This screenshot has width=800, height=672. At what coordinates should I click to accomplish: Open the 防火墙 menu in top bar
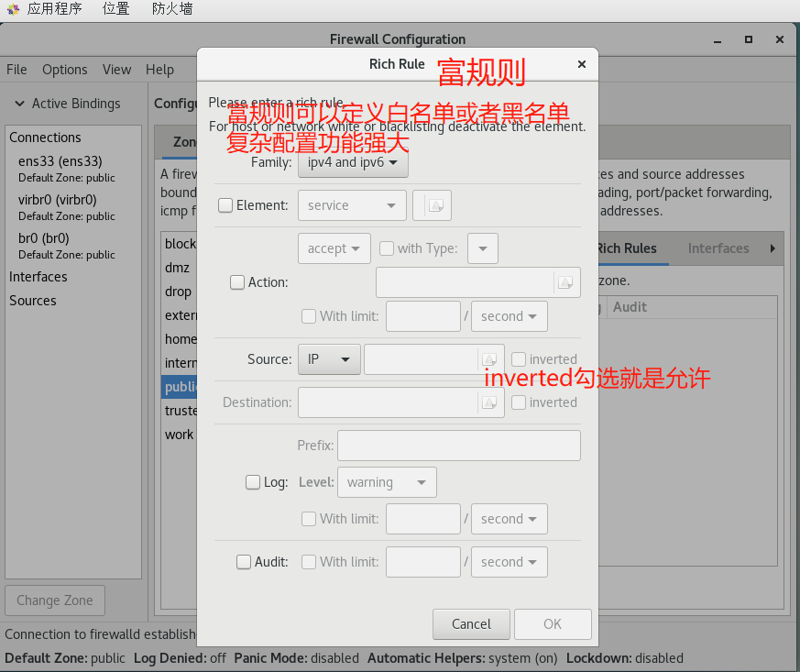[172, 9]
